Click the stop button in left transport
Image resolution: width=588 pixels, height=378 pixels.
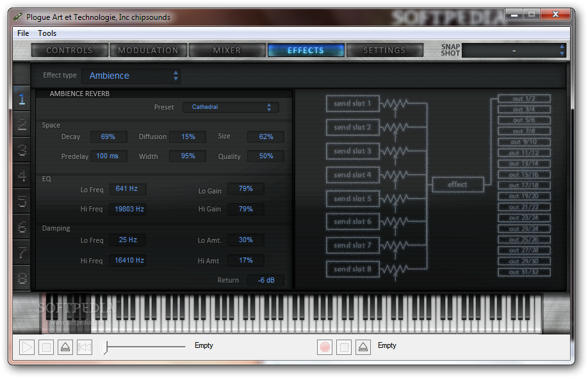click(46, 347)
